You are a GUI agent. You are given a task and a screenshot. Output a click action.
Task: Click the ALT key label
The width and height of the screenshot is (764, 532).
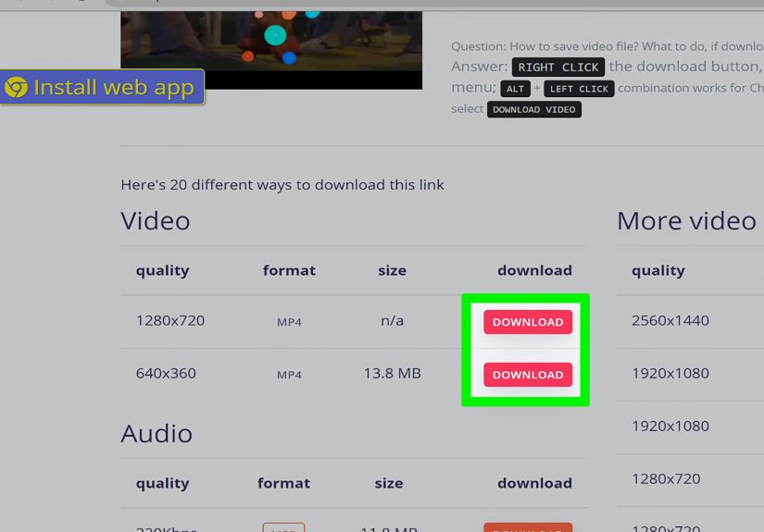click(x=515, y=89)
